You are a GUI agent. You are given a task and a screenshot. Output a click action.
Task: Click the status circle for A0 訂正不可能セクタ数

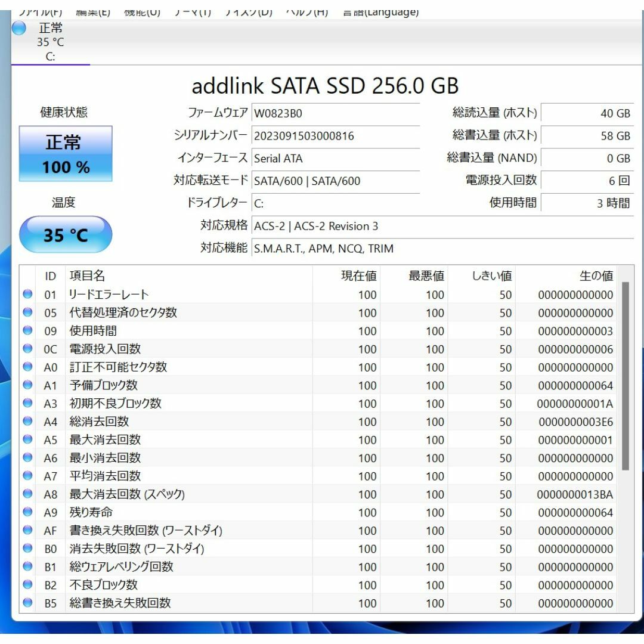pos(27,366)
